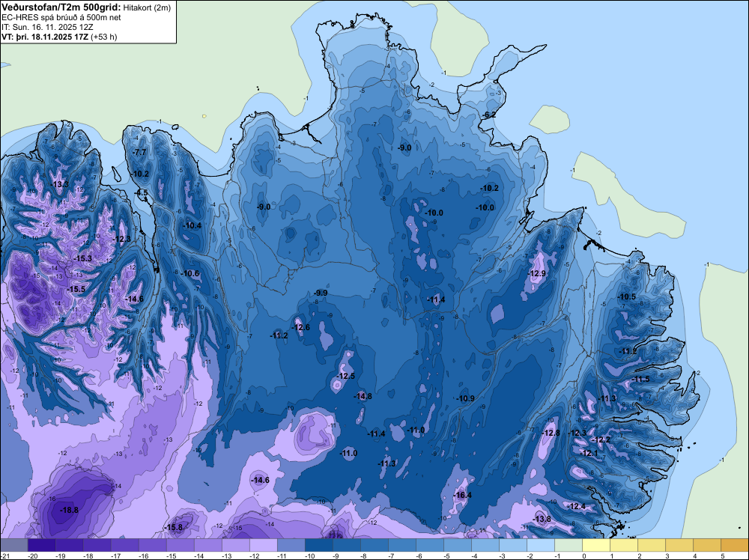Click the -7.7 temperature value on the map
The height and width of the screenshot is (560, 749).
[x=140, y=152]
